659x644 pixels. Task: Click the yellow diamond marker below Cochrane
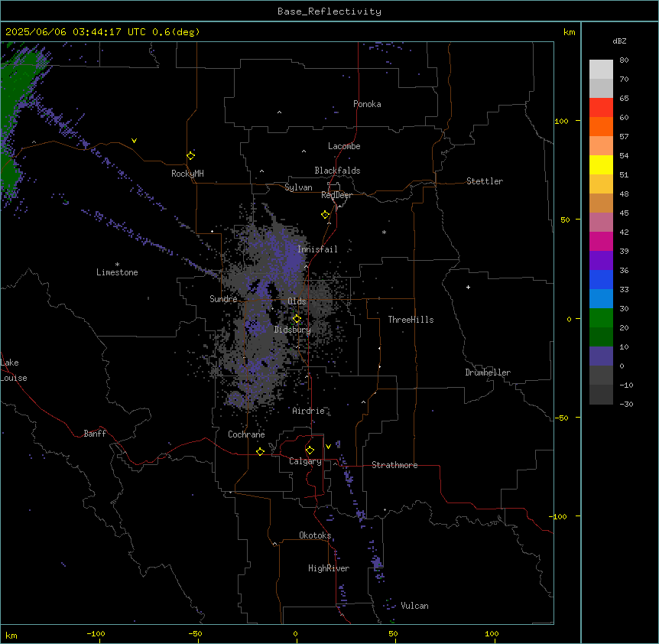[260, 451]
